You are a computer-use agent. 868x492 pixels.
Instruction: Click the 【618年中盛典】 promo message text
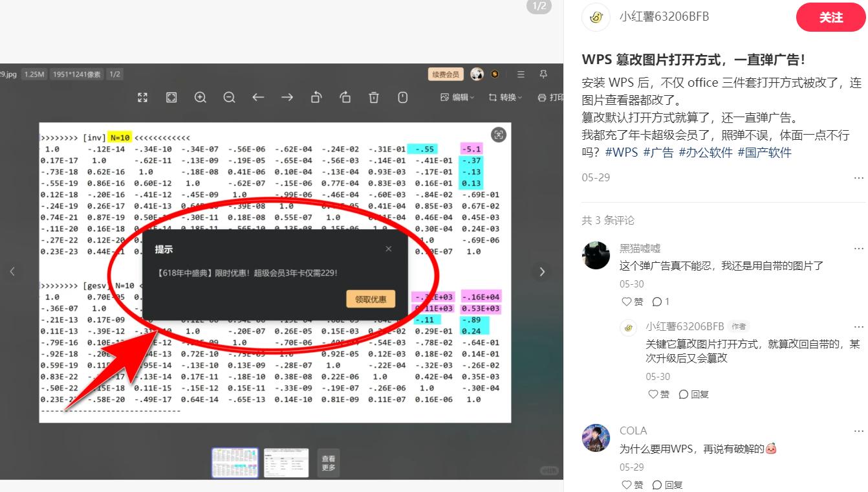click(246, 273)
